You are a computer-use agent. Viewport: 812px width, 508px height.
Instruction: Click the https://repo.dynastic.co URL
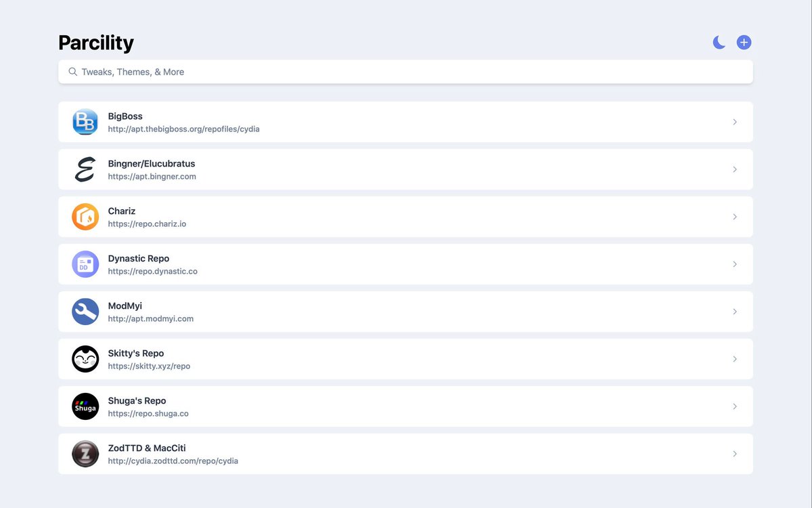pos(153,271)
